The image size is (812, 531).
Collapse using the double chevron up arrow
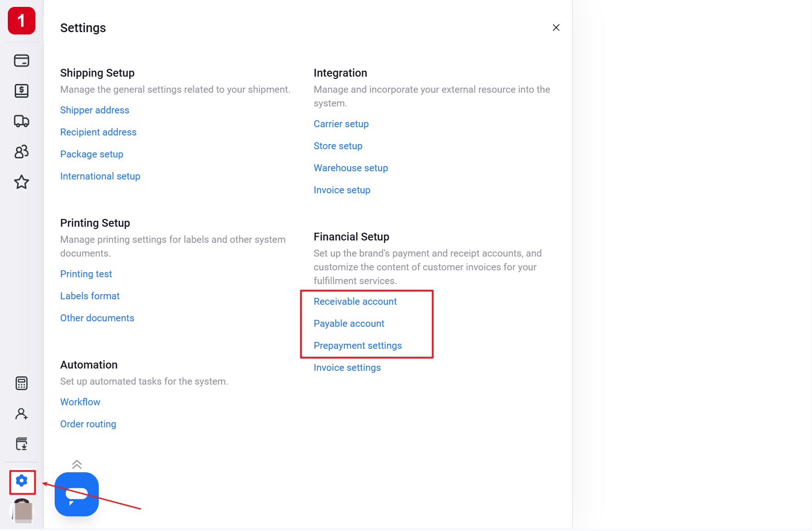77,464
